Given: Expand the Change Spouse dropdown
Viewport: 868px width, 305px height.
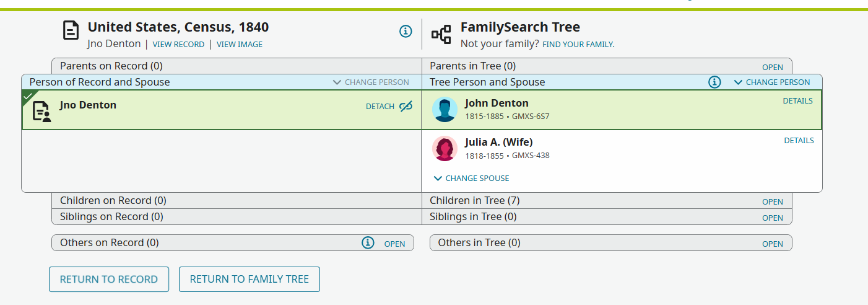Looking at the screenshot, I should (x=472, y=178).
